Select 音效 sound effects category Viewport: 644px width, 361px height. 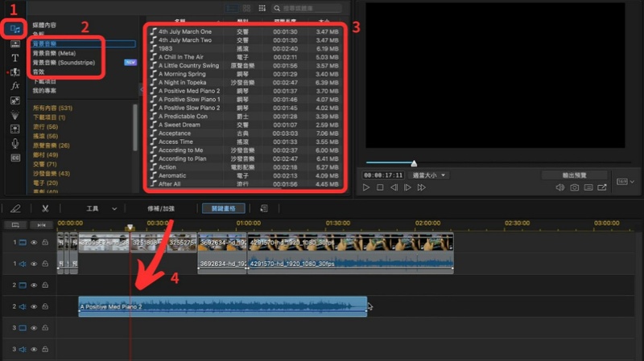pyautogui.click(x=39, y=70)
